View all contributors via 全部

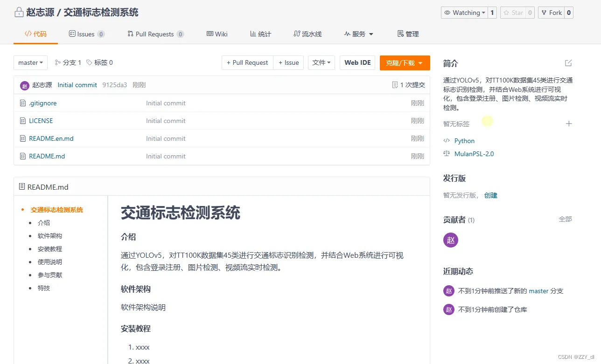[x=566, y=219]
